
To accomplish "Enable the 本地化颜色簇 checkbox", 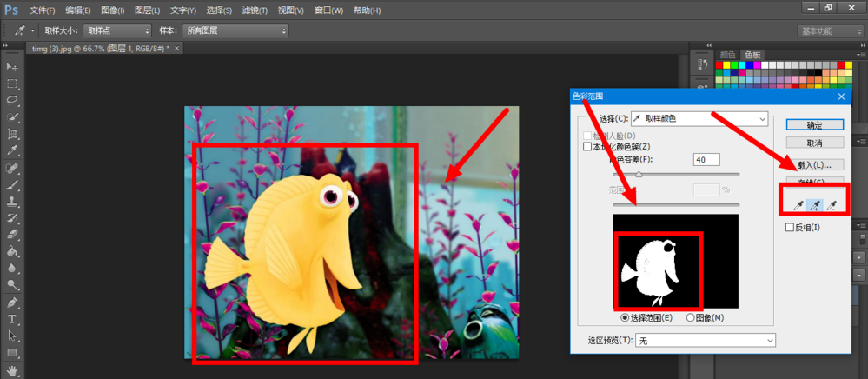I will (588, 147).
